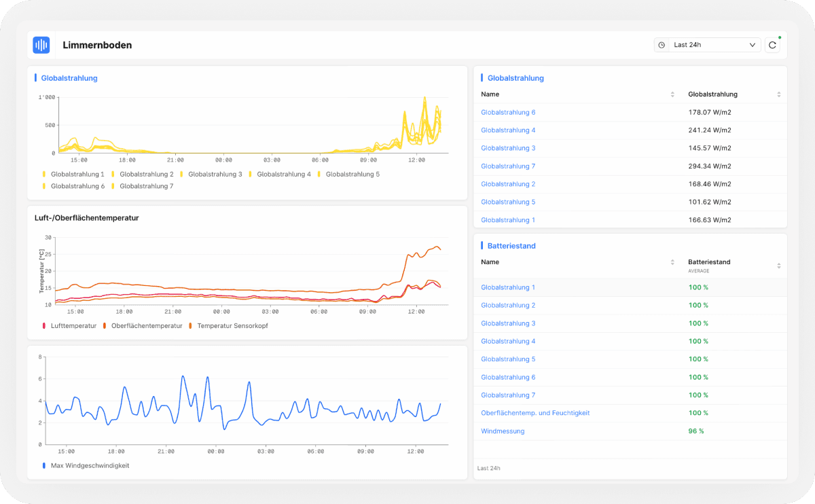The width and height of the screenshot is (815, 504).
Task: Open Globalstrahlung 6 link in radiation table
Action: [508, 112]
